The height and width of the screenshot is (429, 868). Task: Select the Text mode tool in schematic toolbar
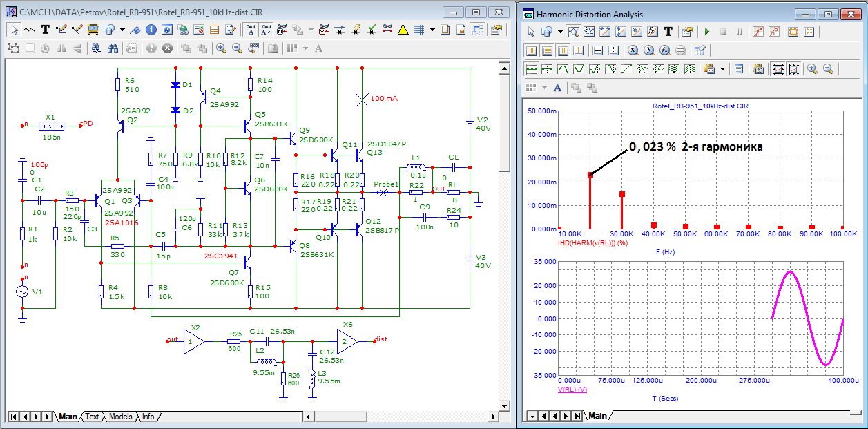(x=46, y=30)
